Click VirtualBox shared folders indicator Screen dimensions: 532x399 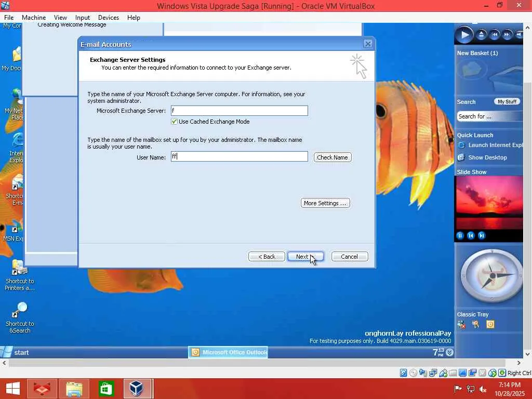click(453, 373)
